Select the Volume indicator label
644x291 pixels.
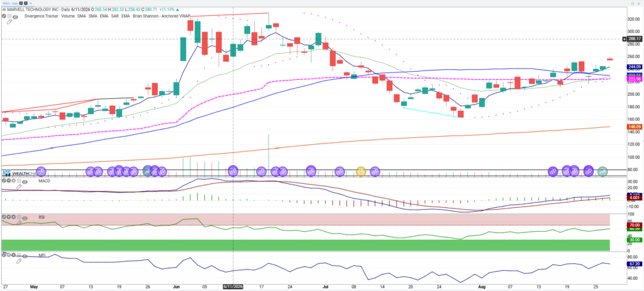tap(68, 16)
